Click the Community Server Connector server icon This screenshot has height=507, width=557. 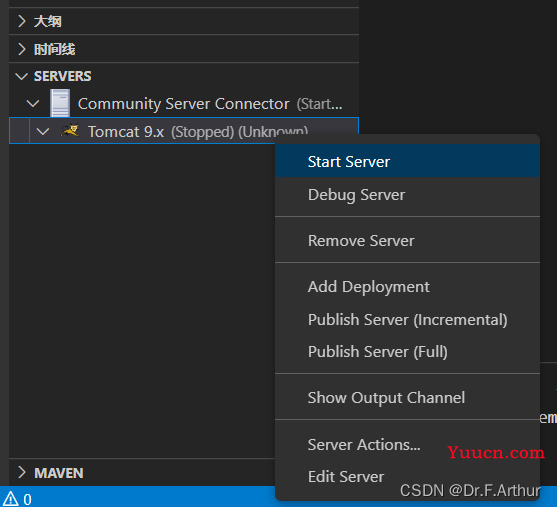[60, 103]
